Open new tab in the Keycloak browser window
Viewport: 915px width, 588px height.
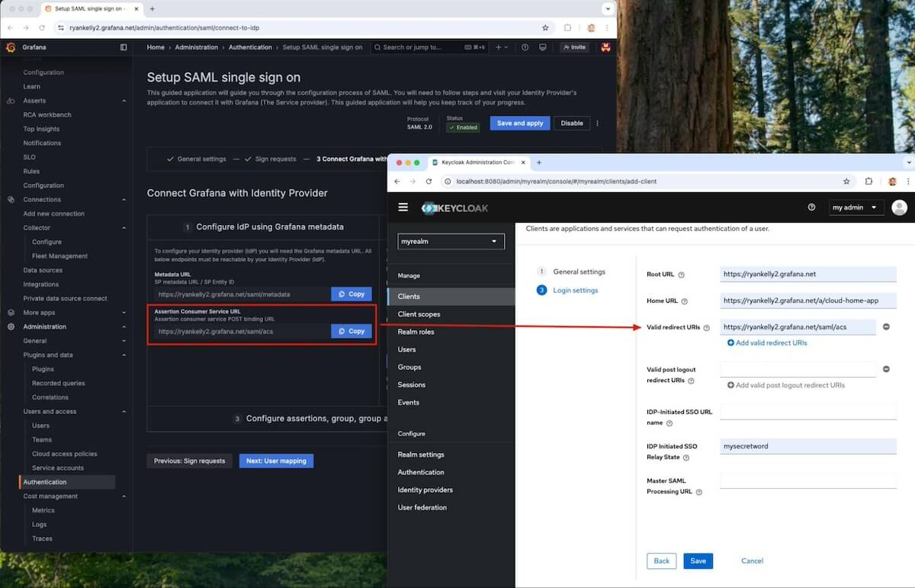click(x=539, y=162)
